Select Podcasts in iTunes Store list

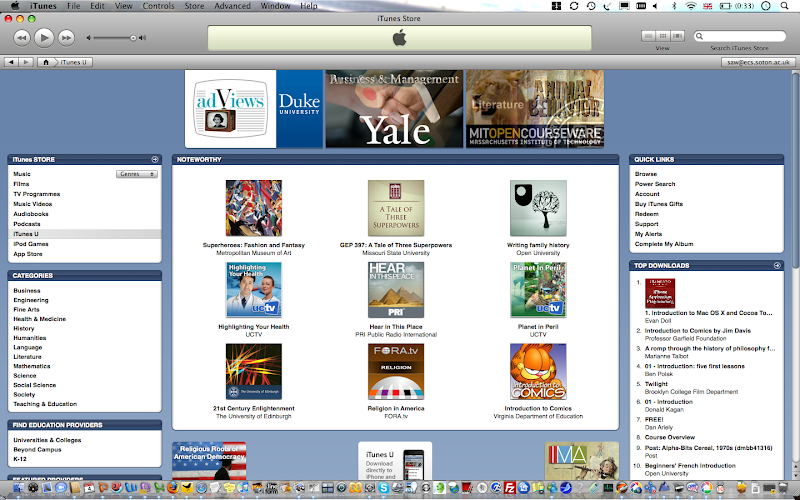coord(27,224)
